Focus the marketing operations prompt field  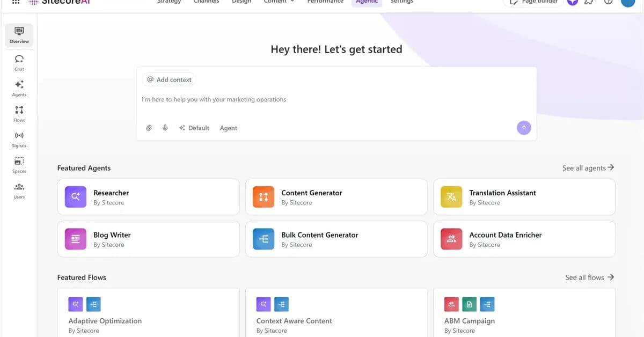pos(336,99)
